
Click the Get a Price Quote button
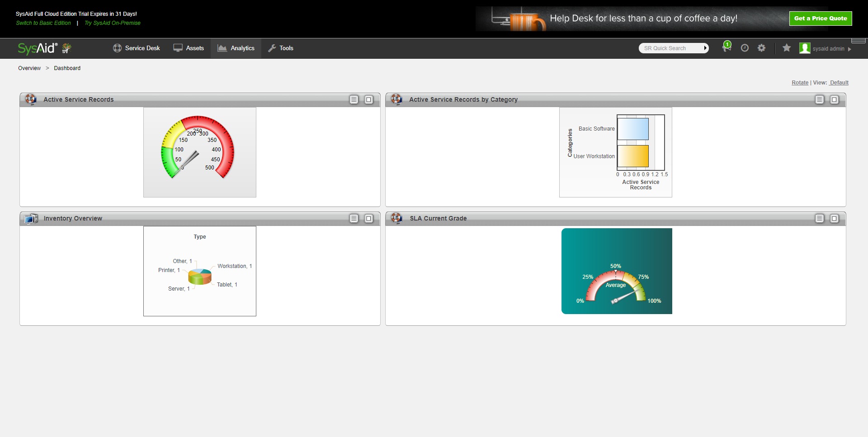coord(820,19)
